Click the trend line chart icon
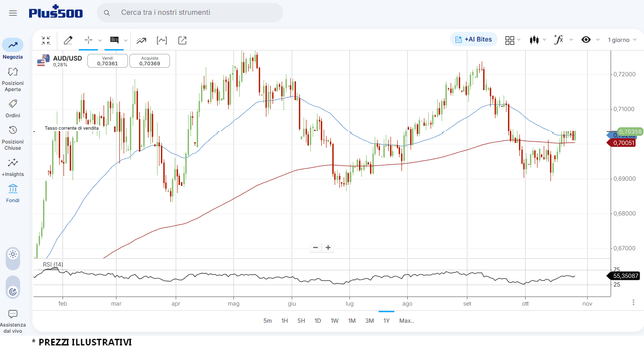This screenshot has height=348, width=644. point(141,41)
